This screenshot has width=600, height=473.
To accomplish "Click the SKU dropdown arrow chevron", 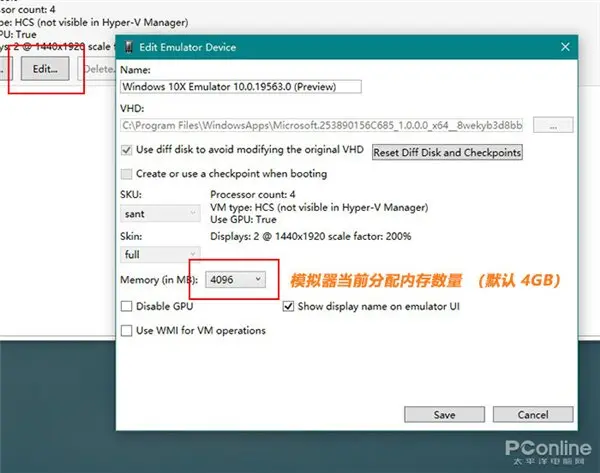I will (x=193, y=213).
